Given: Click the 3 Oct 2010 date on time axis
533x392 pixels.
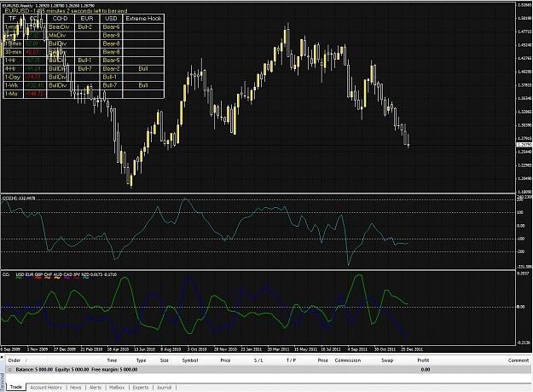Looking at the screenshot, I should point(197,349).
